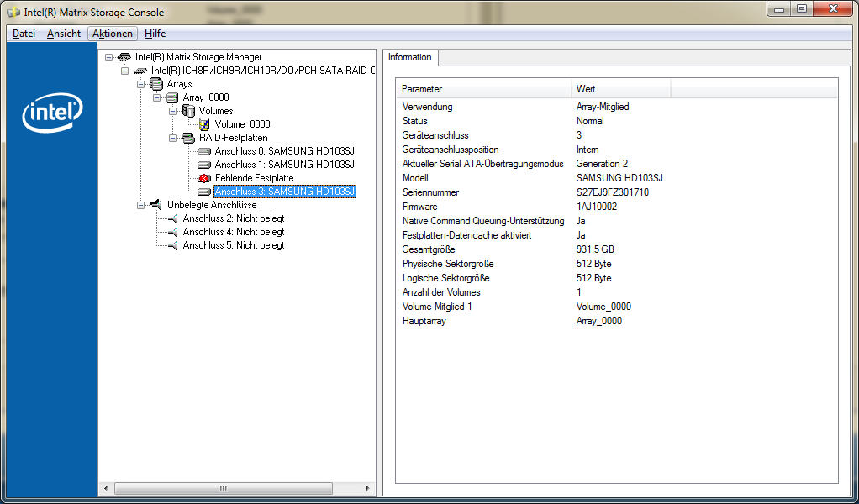Click the Verwendung value Array-Mitglied

tap(603, 107)
